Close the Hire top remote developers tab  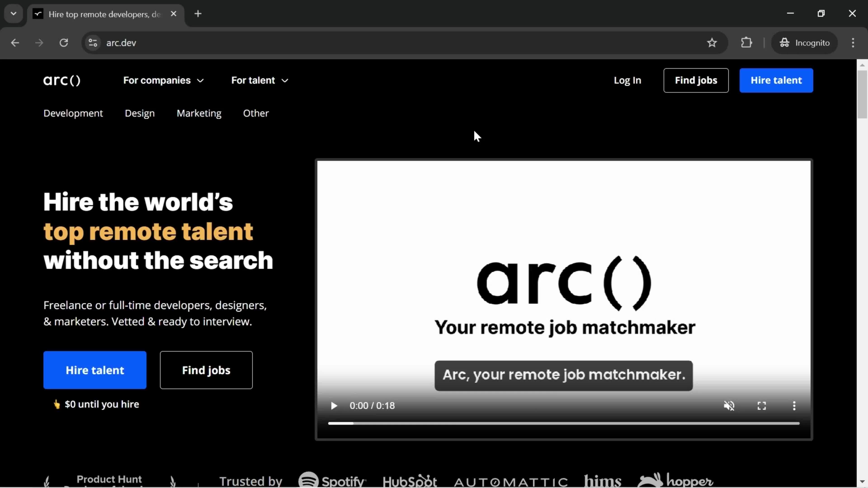[x=174, y=14]
